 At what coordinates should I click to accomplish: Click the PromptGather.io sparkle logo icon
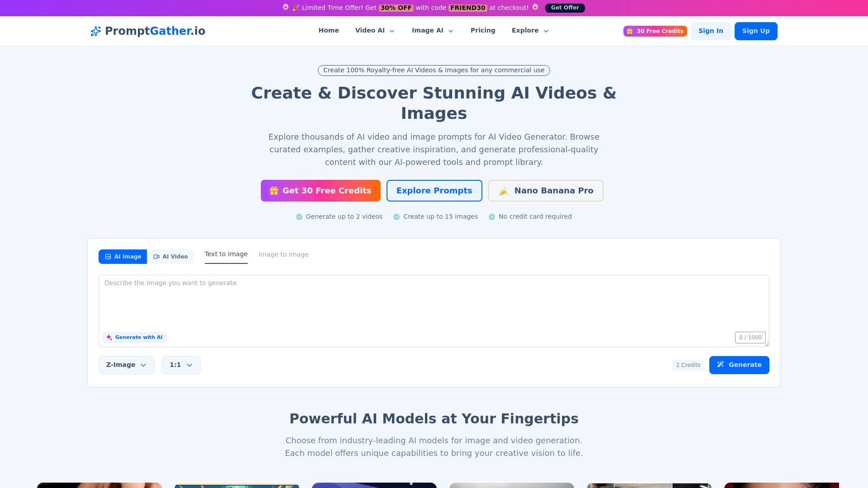click(95, 31)
